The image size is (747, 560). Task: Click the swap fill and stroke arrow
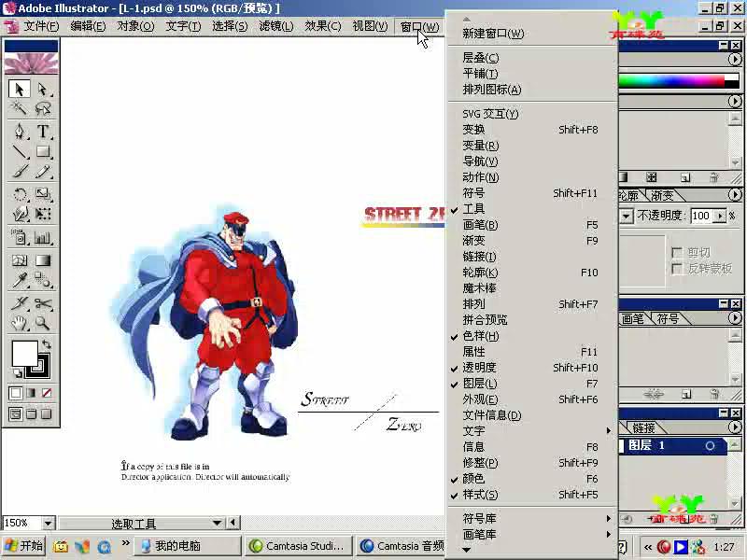pos(47,343)
